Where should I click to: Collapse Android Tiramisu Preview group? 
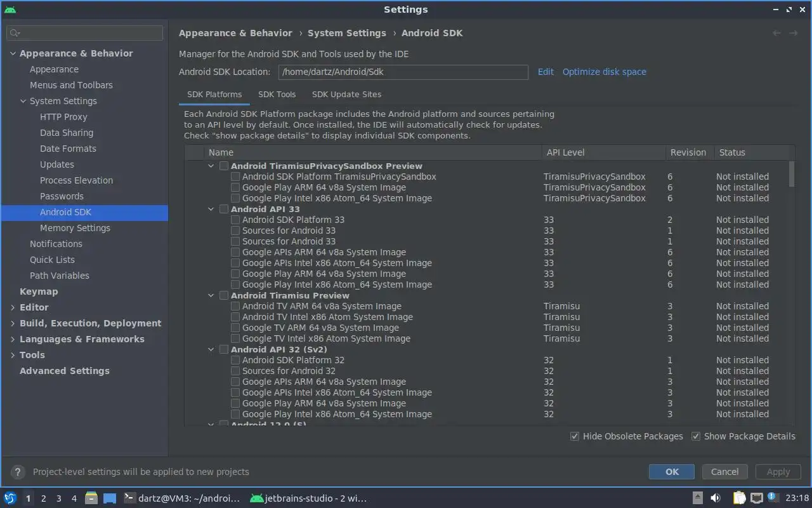point(211,295)
